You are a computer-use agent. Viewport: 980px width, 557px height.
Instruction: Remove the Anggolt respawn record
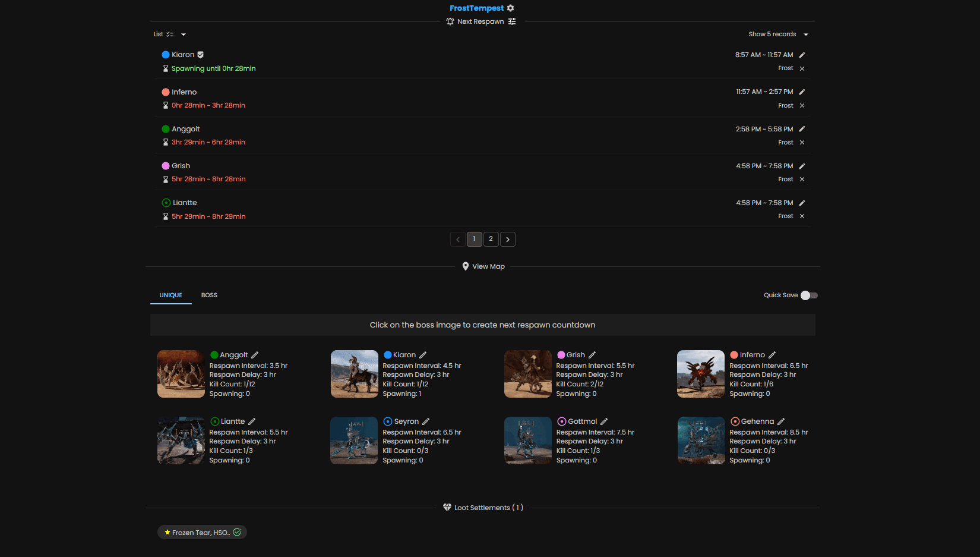802,142
